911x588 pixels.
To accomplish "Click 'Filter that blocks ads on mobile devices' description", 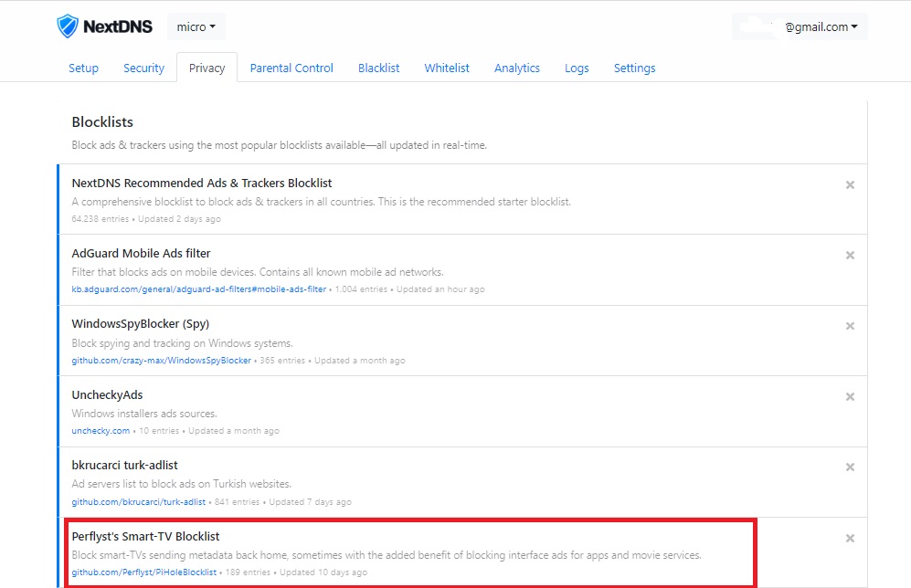I will pos(258,272).
